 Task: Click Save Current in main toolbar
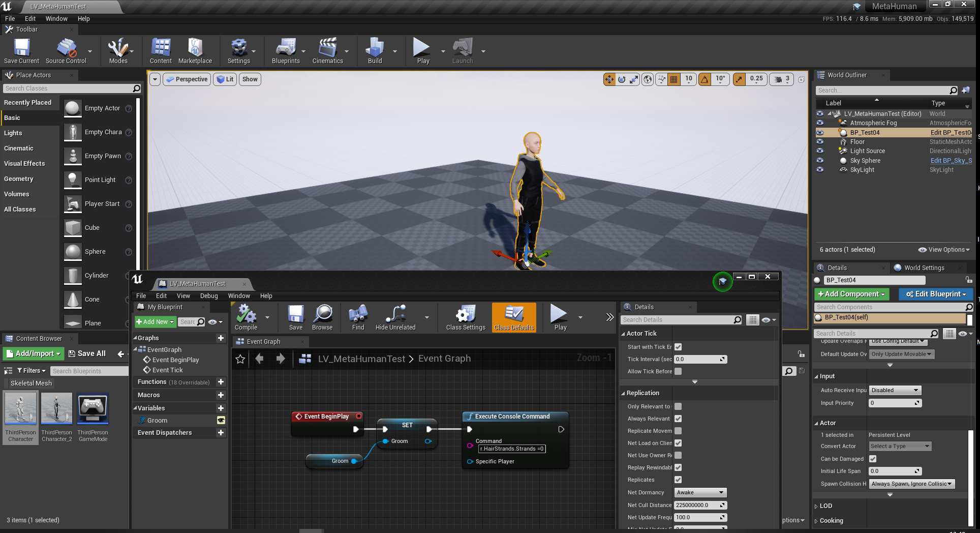pyautogui.click(x=21, y=51)
